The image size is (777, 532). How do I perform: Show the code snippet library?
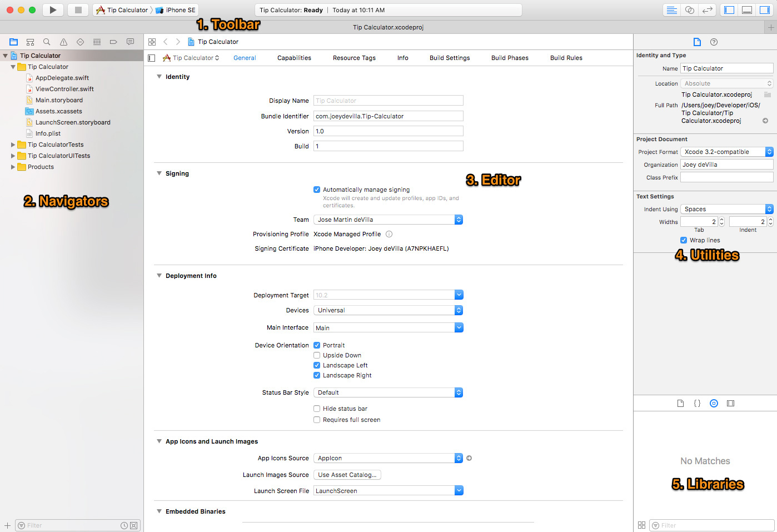coord(697,404)
